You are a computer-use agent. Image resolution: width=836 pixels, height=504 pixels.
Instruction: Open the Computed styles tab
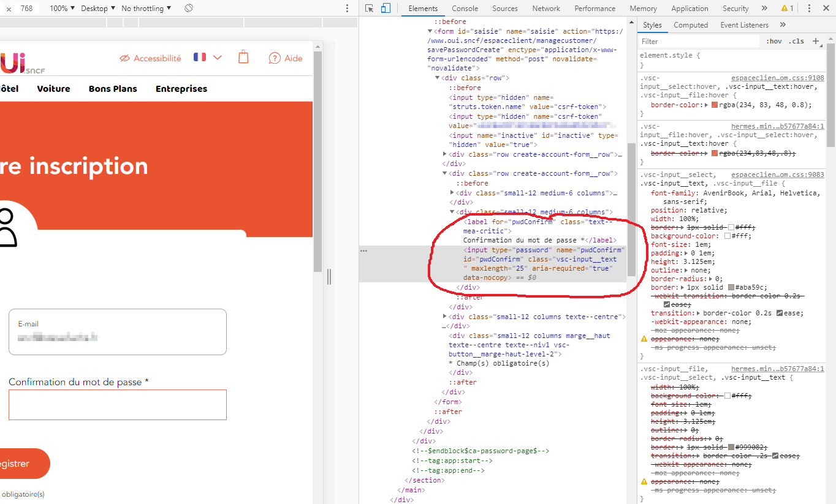click(691, 25)
